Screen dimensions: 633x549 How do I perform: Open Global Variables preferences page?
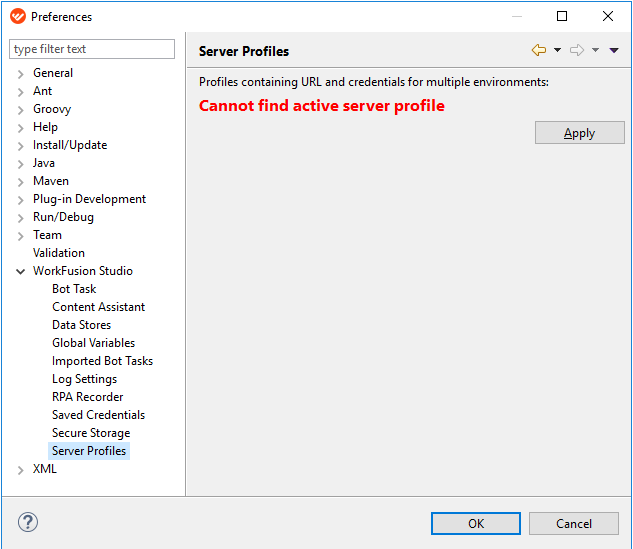[94, 343]
